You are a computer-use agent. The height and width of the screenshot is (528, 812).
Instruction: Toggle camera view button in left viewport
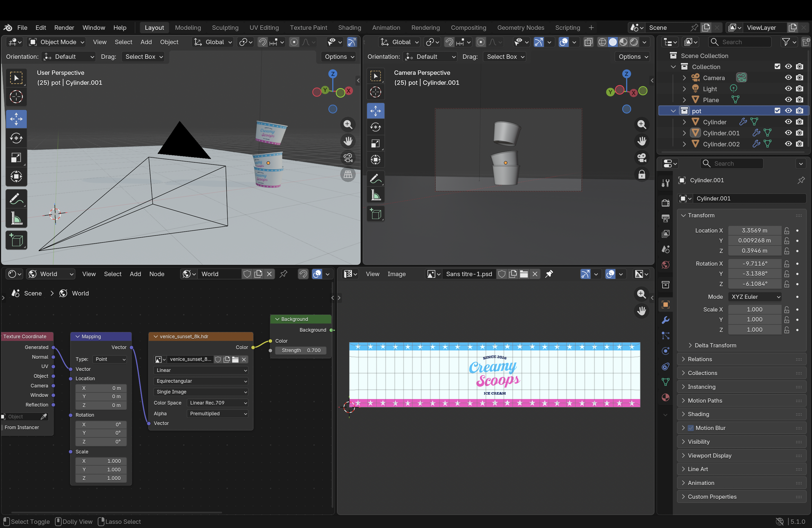point(348,158)
